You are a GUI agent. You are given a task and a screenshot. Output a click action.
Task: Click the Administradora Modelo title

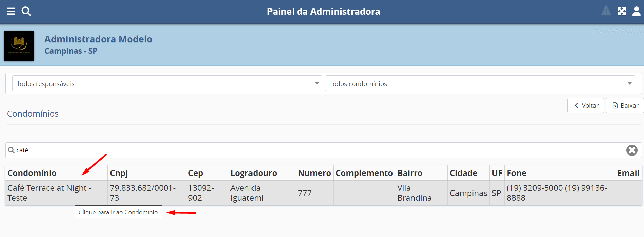click(98, 39)
